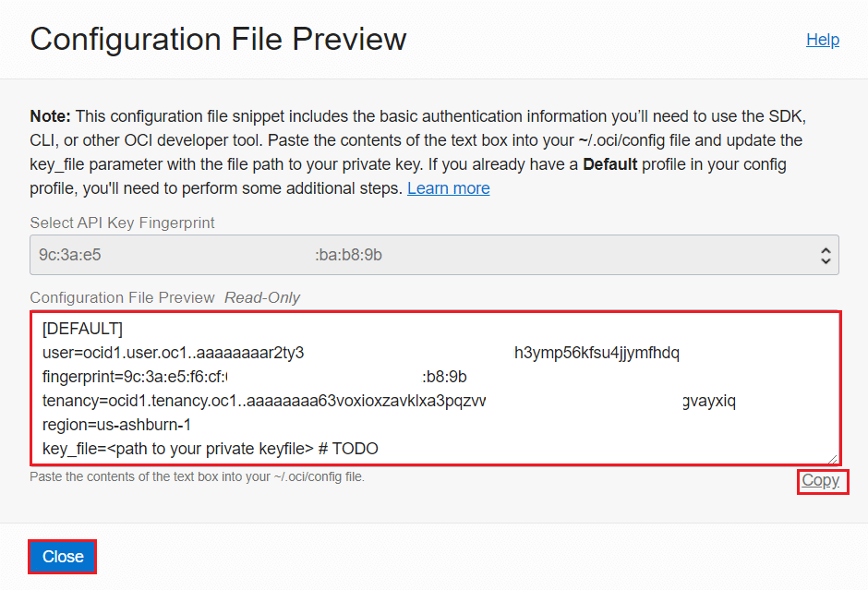Click the region=us-ashburn-1 line

116,425
